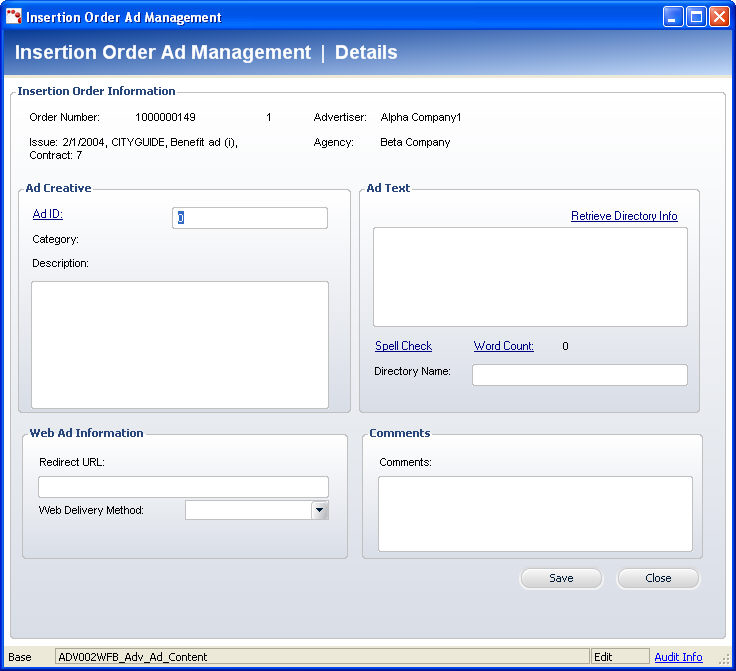Click the Ad Text entry box

530,277
